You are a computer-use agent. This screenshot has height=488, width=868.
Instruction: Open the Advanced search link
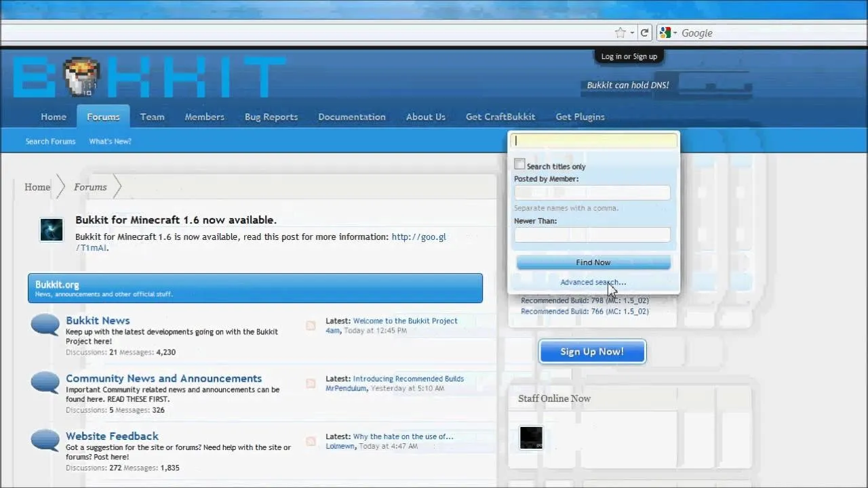tap(593, 282)
